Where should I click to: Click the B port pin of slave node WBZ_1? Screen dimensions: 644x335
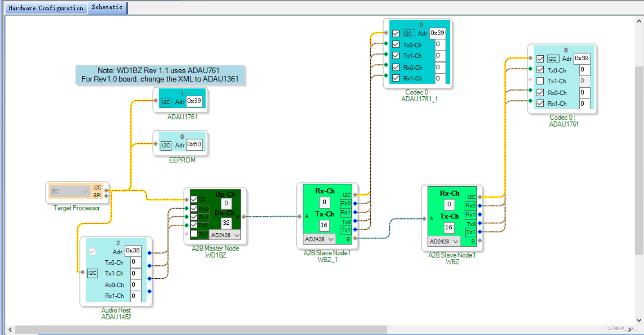click(x=355, y=238)
